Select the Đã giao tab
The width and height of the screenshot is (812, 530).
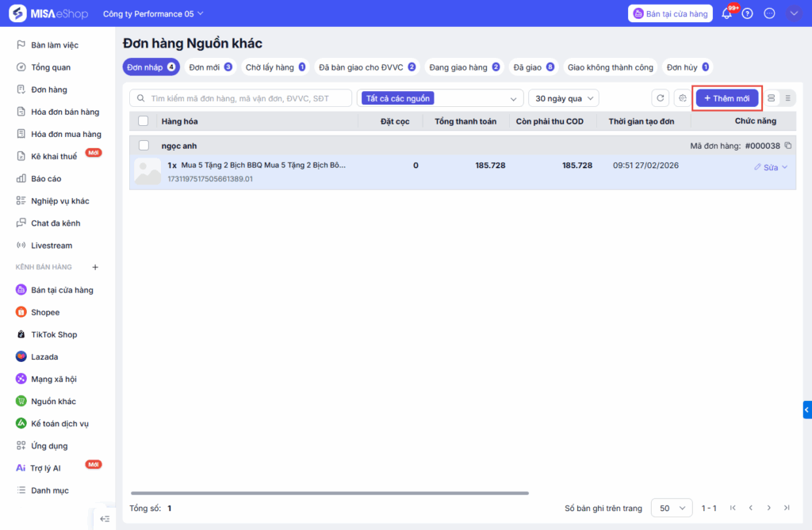[x=534, y=67]
